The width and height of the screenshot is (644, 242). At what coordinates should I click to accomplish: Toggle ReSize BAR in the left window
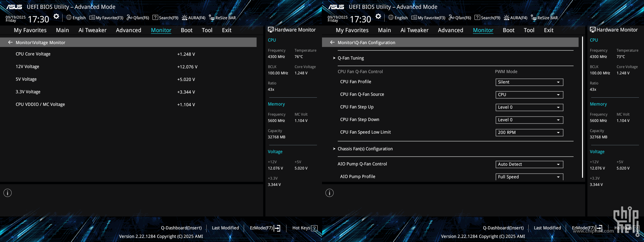click(222, 18)
